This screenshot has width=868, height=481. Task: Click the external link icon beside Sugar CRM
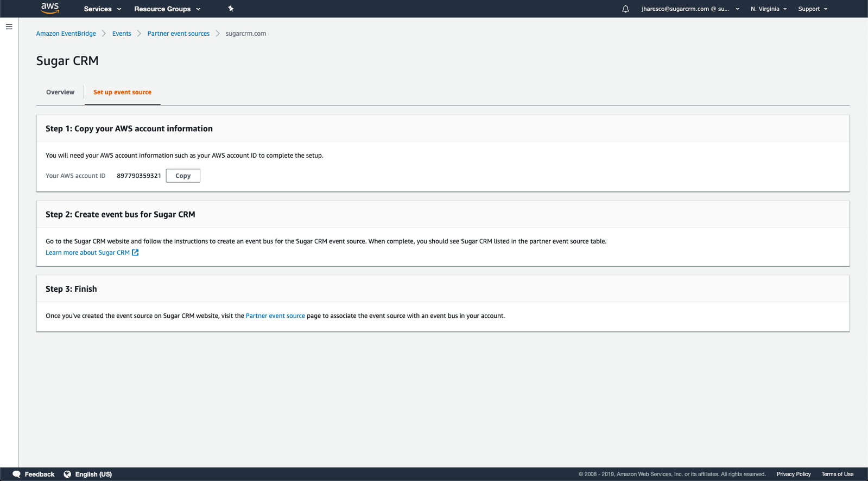coord(135,253)
